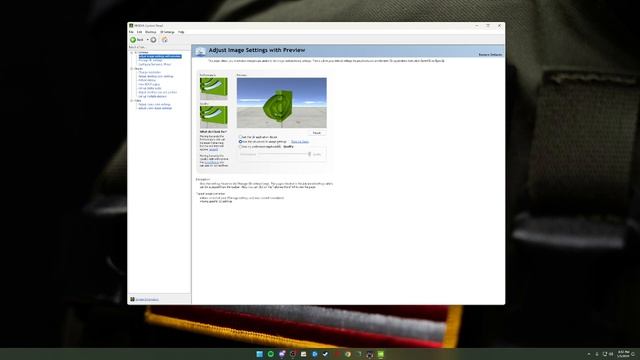The width and height of the screenshot is (640, 360).
Task: Click the Quality sample thumbnail
Action: click(213, 117)
